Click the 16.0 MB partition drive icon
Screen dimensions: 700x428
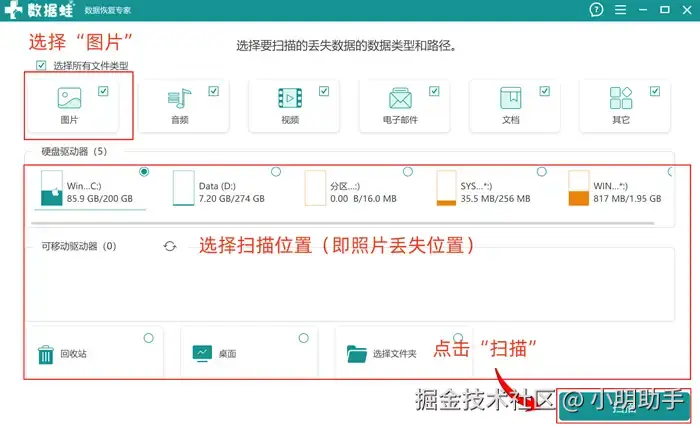315,188
